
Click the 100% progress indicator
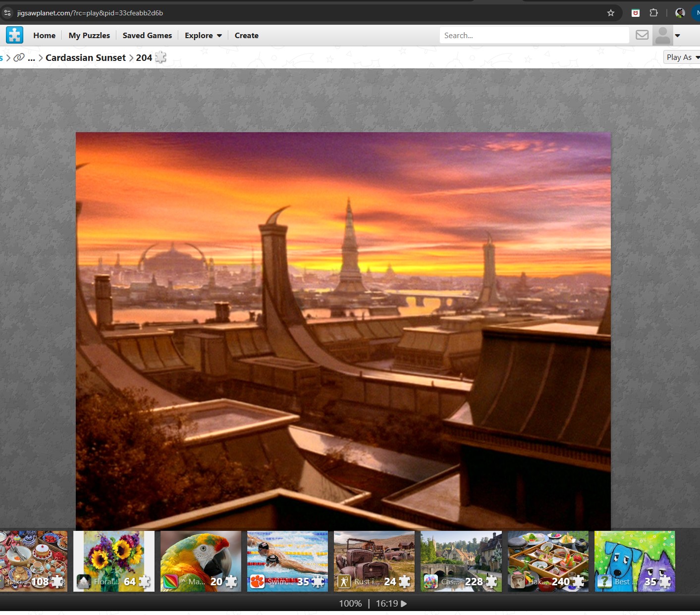(350, 604)
